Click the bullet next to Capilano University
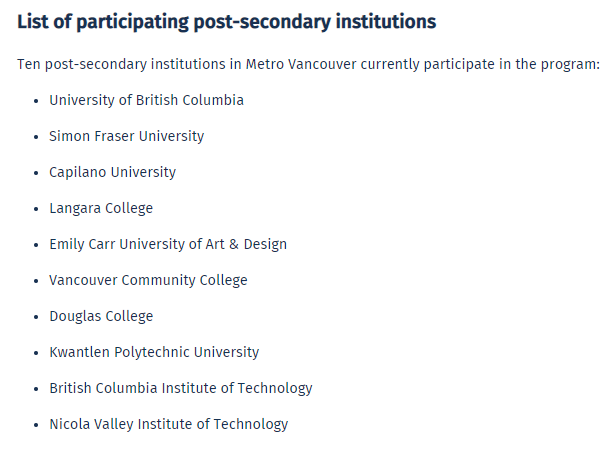Image resolution: width=604 pixels, height=458 pixels. (36, 173)
